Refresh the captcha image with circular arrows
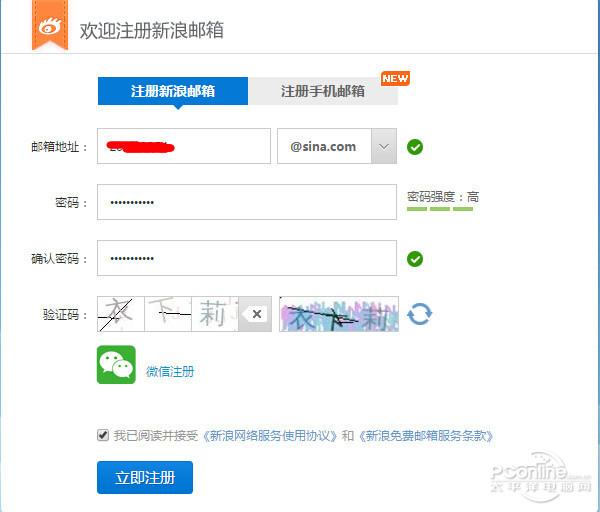 coord(419,314)
